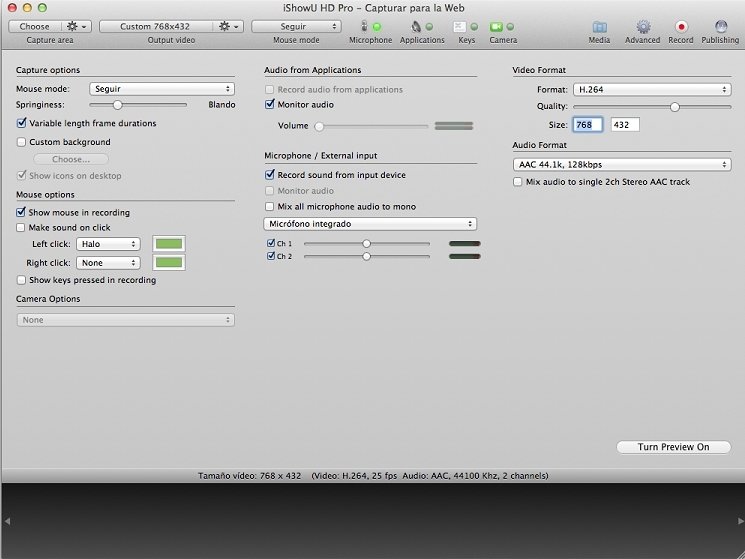Click Turn Preview On button

pyautogui.click(x=673, y=447)
